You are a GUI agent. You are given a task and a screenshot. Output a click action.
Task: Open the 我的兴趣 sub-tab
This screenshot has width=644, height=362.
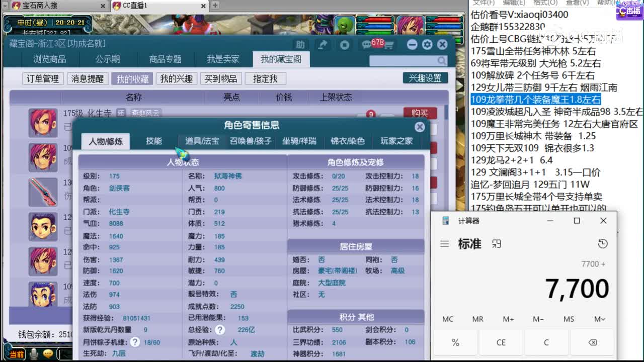coord(176,78)
